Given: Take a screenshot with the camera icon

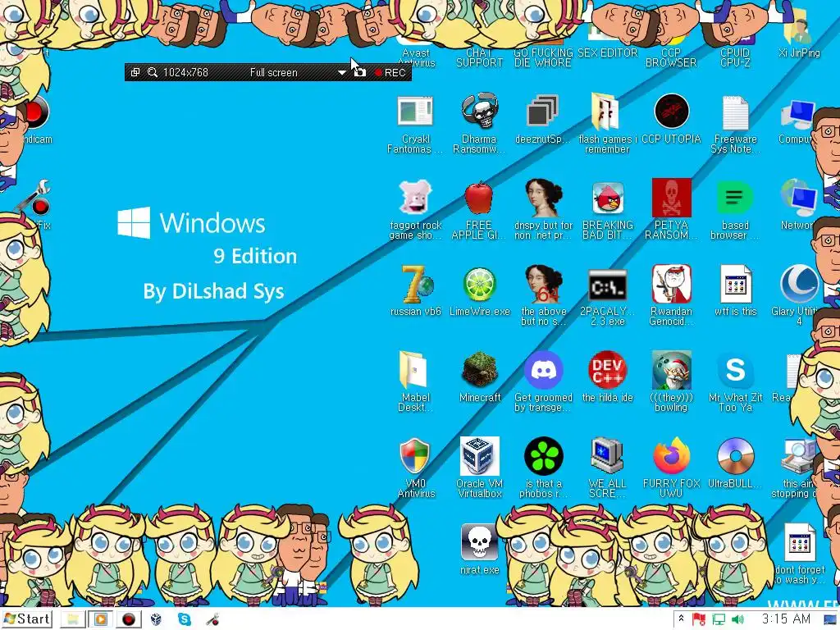Looking at the screenshot, I should click(x=360, y=72).
